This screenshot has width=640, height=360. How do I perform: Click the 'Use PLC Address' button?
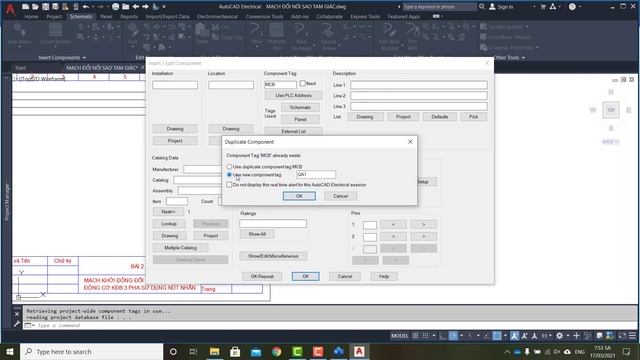(x=293, y=95)
